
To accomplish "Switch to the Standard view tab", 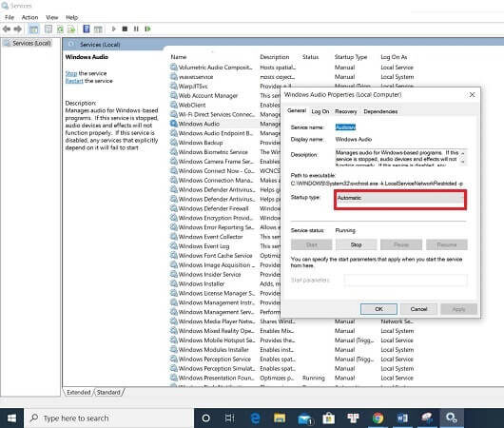I will point(108,392).
